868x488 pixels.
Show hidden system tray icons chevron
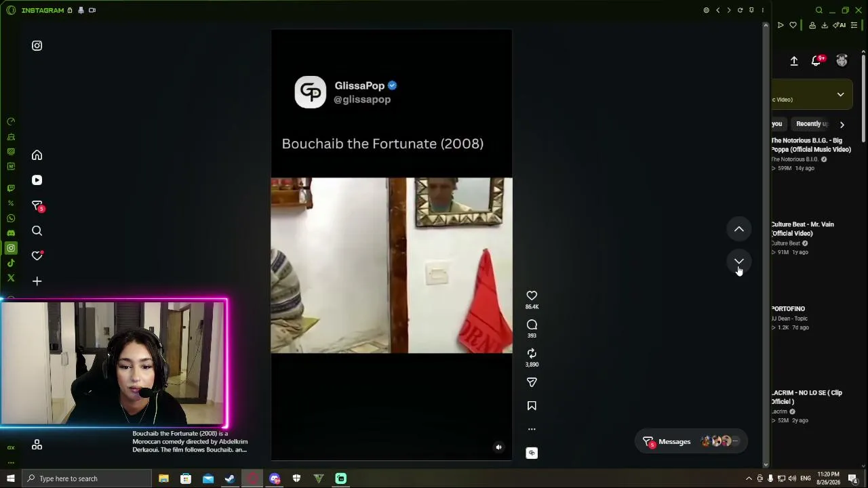pos(749,479)
